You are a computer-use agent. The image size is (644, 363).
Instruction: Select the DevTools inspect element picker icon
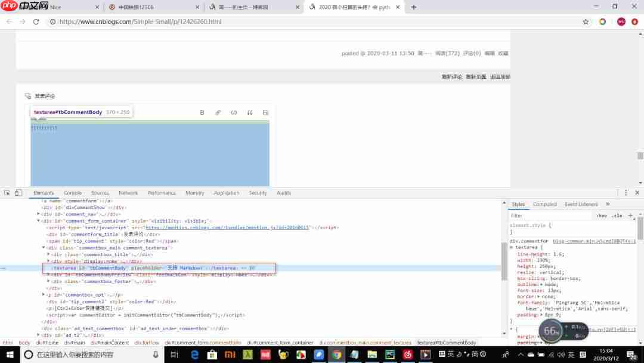pos(7,192)
